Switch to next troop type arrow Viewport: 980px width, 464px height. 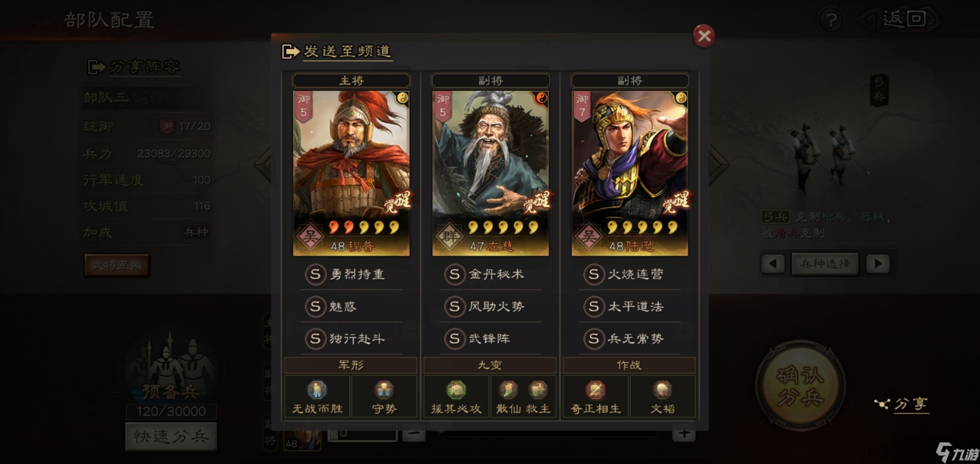878,264
